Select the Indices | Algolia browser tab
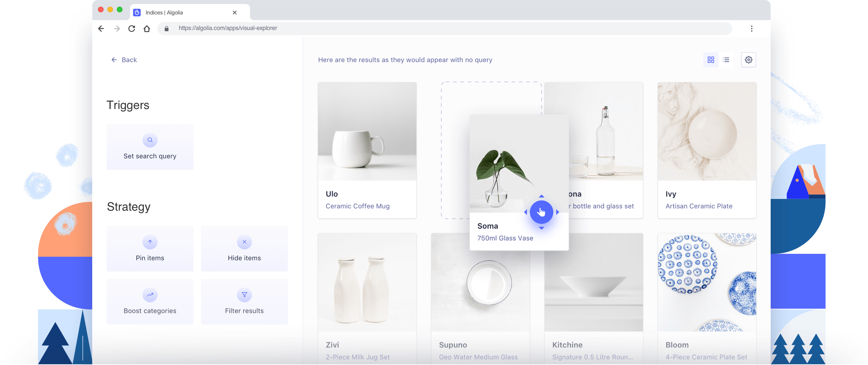This screenshot has height=365, width=868. pyautogui.click(x=190, y=12)
